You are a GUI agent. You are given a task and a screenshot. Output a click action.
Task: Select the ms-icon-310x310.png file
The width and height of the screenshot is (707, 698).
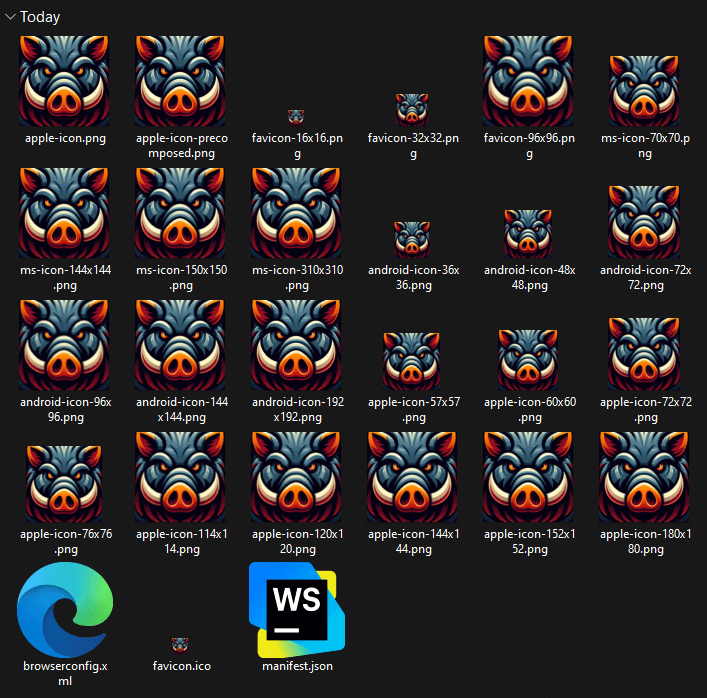[x=296, y=214]
